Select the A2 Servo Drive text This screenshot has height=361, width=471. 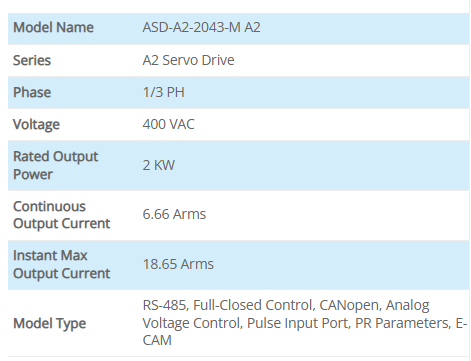(x=188, y=60)
